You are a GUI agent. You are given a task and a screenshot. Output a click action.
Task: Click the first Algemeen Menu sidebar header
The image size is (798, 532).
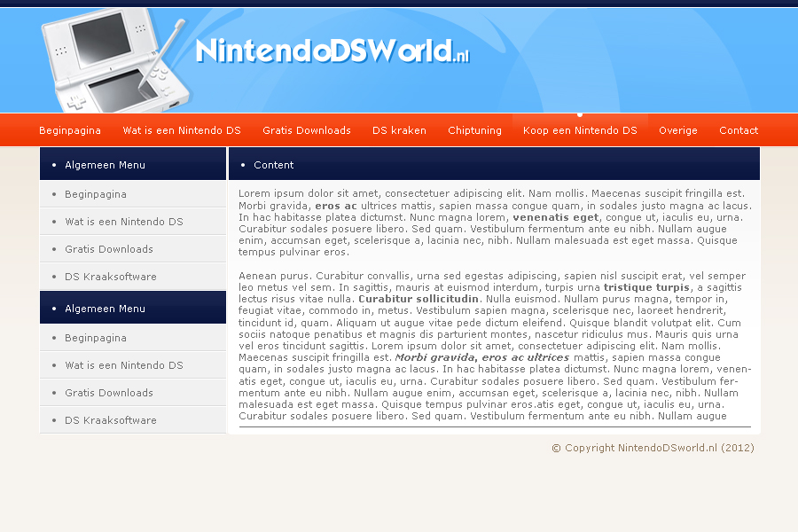click(133, 164)
